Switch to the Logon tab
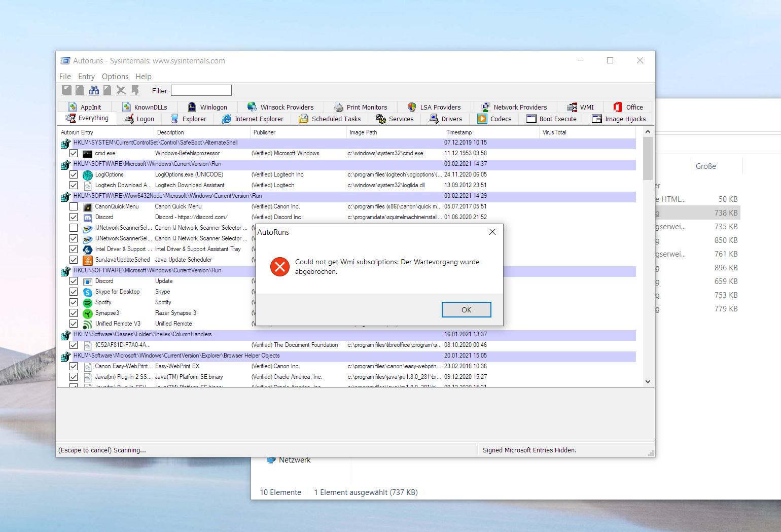 tap(139, 119)
